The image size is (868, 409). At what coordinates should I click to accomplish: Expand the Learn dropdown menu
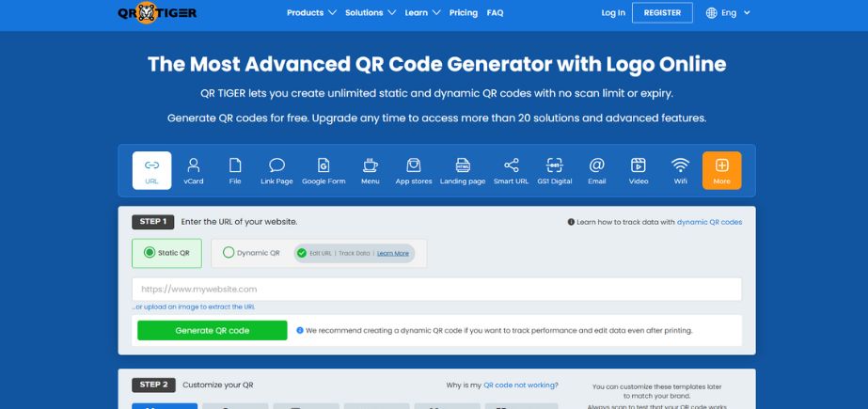(422, 13)
